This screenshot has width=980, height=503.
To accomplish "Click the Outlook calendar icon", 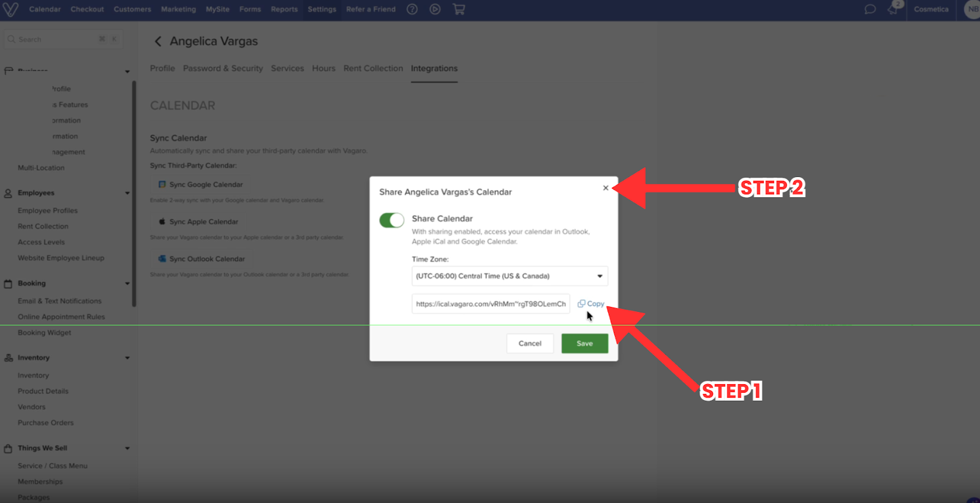I will (162, 259).
